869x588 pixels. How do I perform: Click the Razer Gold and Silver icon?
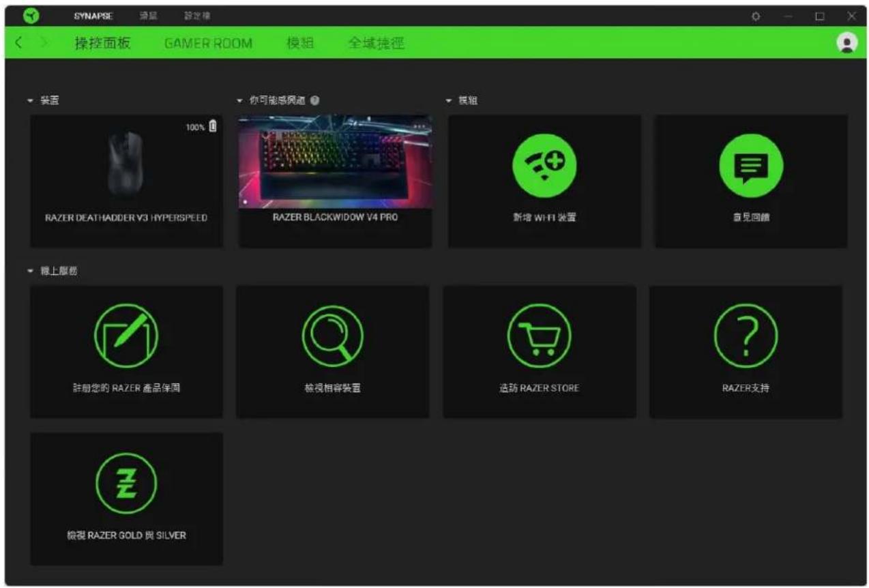tap(126, 483)
